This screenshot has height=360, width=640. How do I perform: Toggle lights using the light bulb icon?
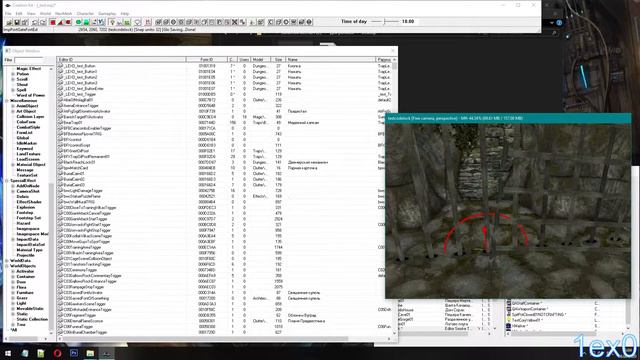(112, 22)
